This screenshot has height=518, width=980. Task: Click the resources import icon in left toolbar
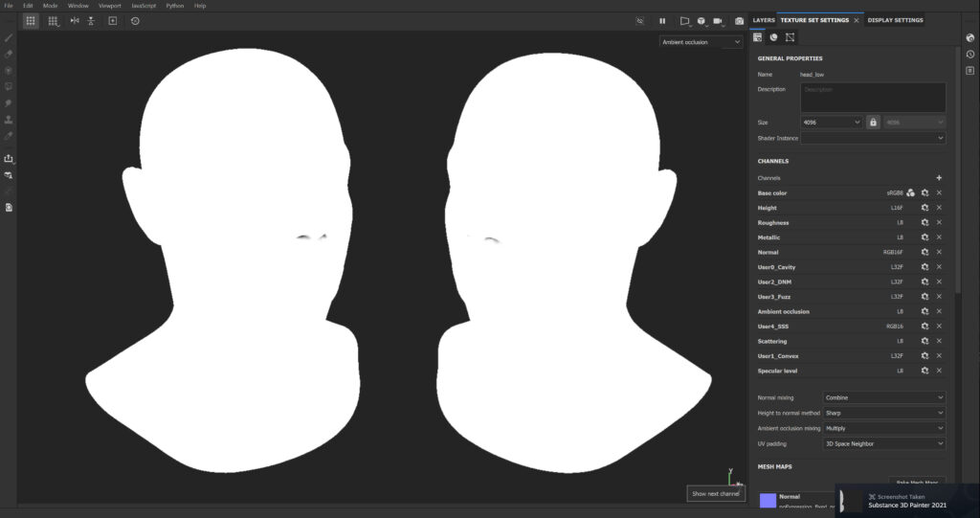click(9, 175)
